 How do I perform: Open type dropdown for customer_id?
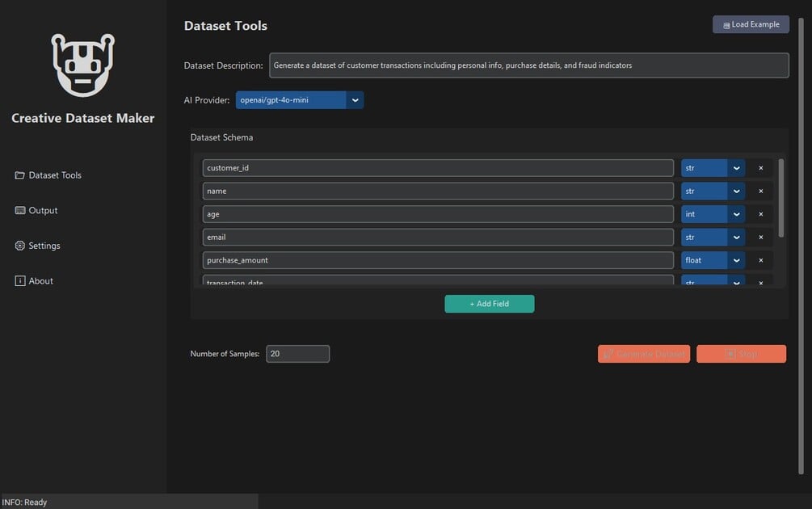[713, 168]
